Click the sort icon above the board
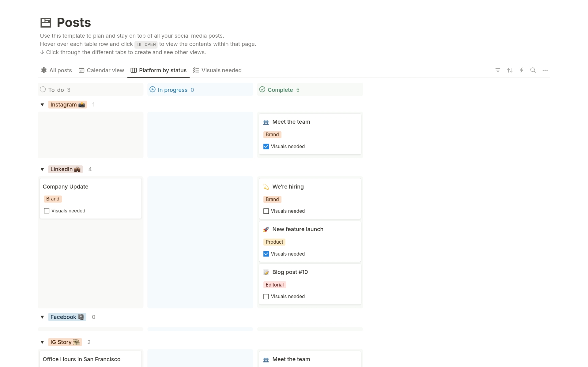The width and height of the screenshot is (588, 367). click(510, 70)
